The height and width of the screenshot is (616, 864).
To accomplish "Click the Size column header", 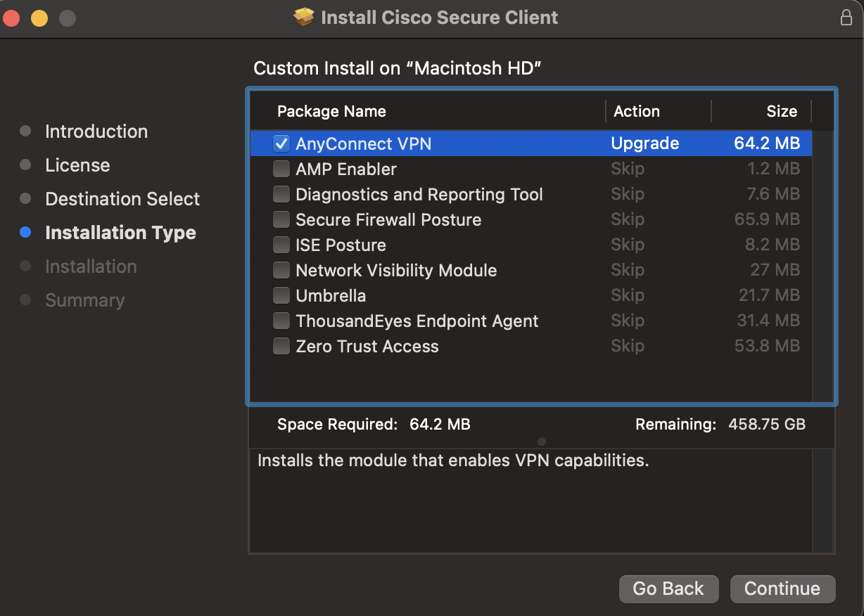I will [x=782, y=111].
